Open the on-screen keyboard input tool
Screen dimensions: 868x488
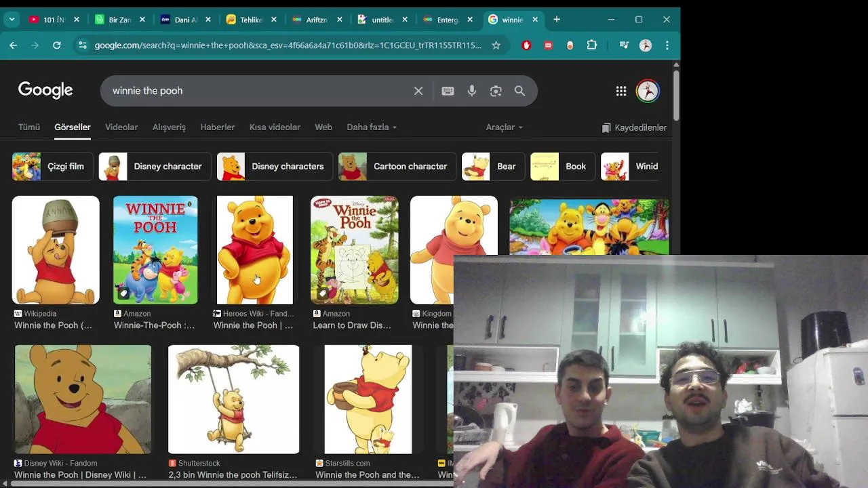[448, 91]
